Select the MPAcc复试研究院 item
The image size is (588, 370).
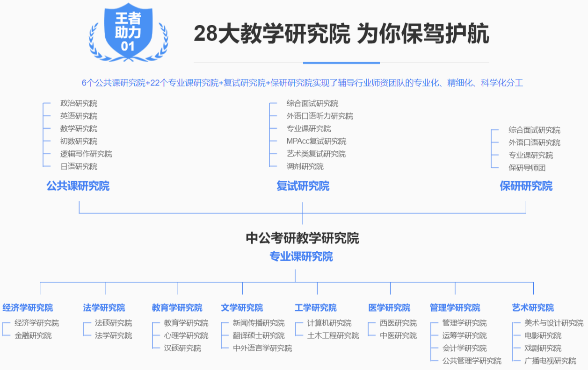pyautogui.click(x=316, y=141)
